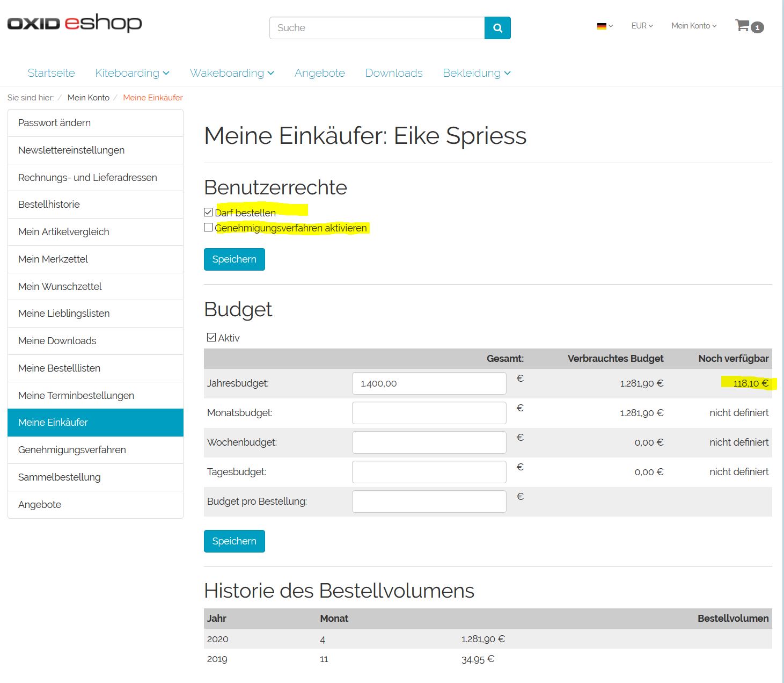This screenshot has width=784, height=683.
Task: Open the 'Mein Konto' dropdown menu
Action: click(693, 26)
